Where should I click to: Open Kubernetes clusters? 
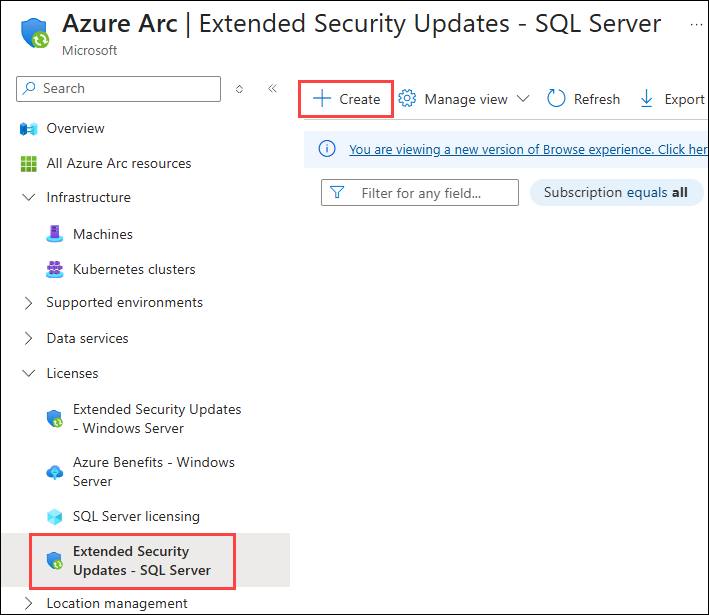pos(134,269)
